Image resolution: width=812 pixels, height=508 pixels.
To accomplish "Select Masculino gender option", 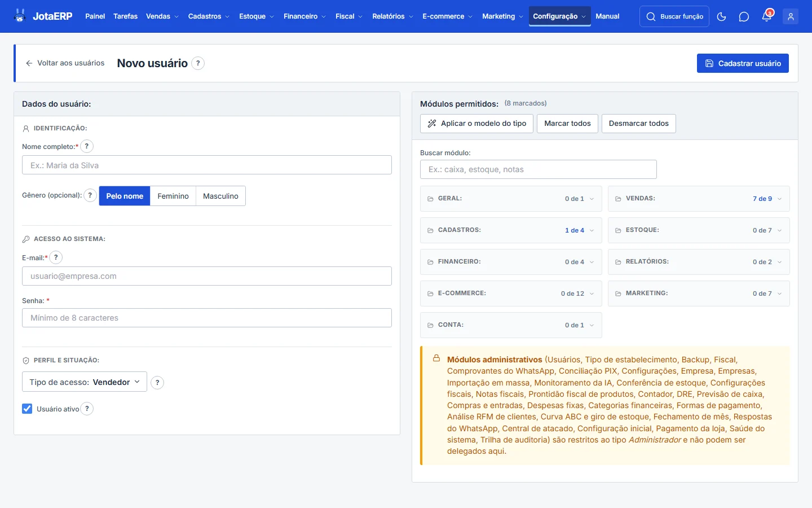I will tap(220, 196).
